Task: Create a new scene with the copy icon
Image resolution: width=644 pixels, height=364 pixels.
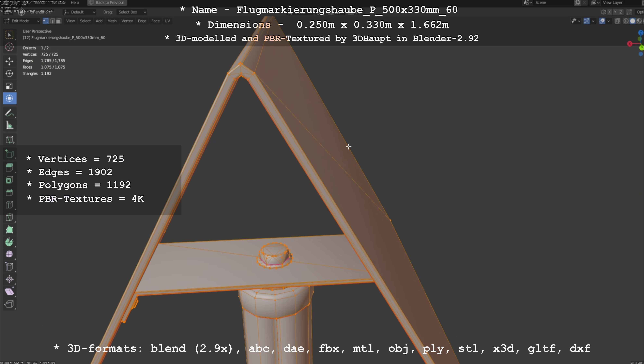Action: click(x=578, y=2)
